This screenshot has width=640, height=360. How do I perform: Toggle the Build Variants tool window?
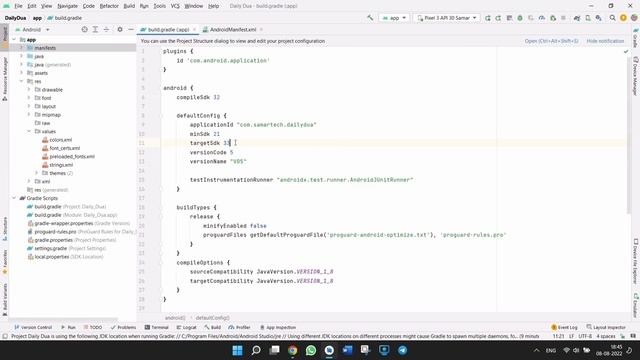4,300
